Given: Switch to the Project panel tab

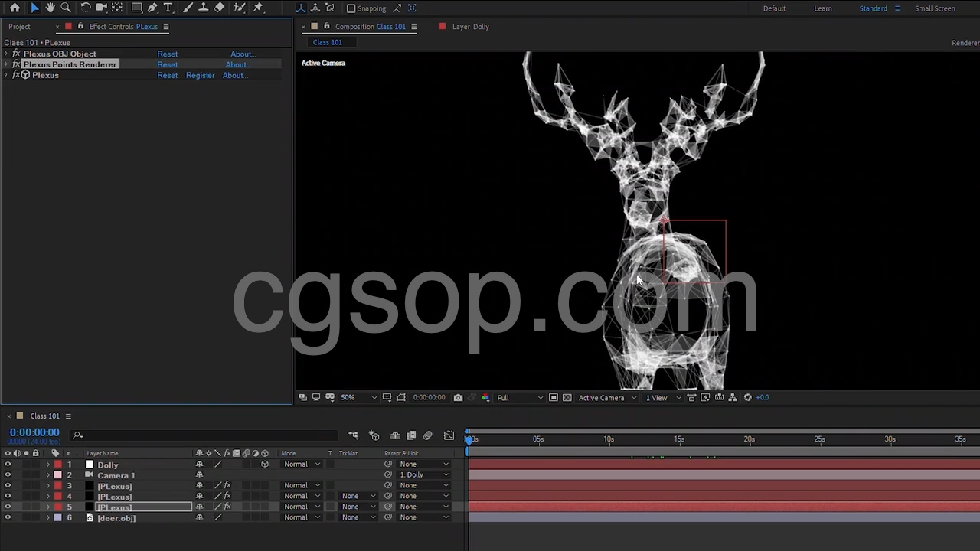Looking at the screenshot, I should 19,27.
